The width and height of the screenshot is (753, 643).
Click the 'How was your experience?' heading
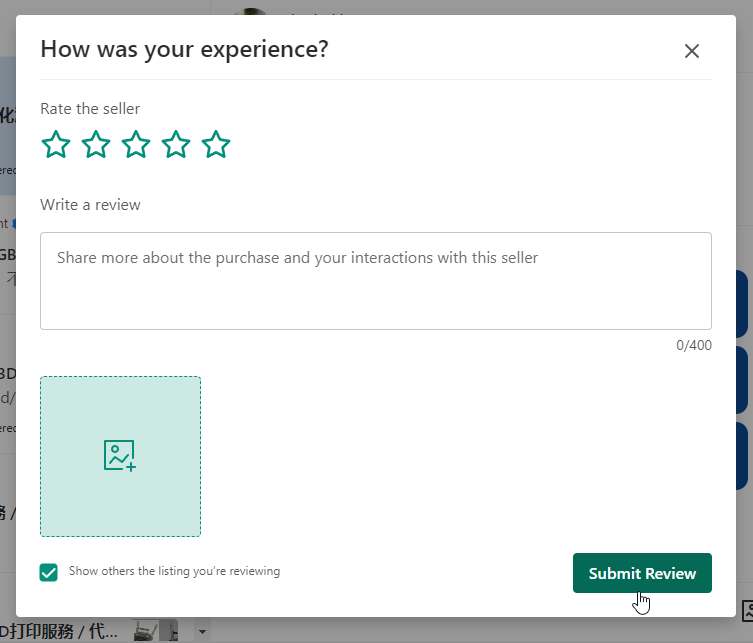pyautogui.click(x=184, y=49)
